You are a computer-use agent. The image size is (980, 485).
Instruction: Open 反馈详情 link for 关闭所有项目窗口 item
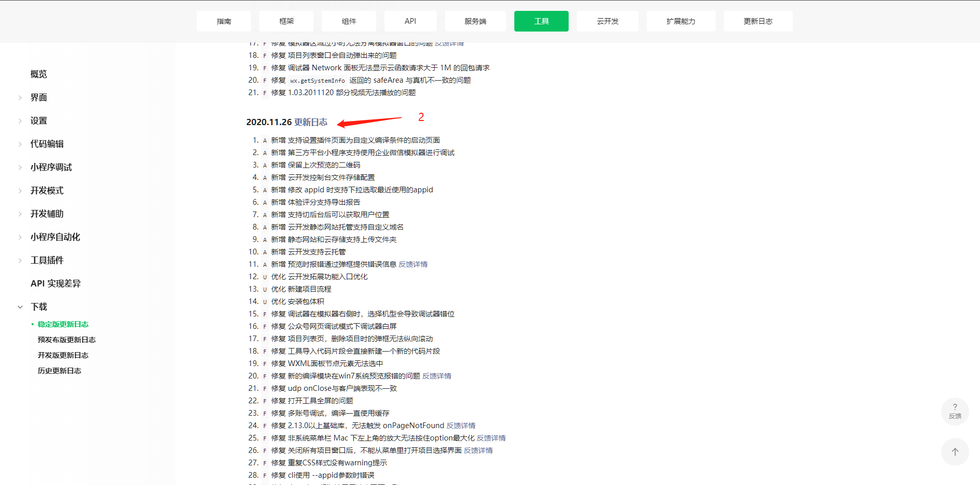coord(478,450)
